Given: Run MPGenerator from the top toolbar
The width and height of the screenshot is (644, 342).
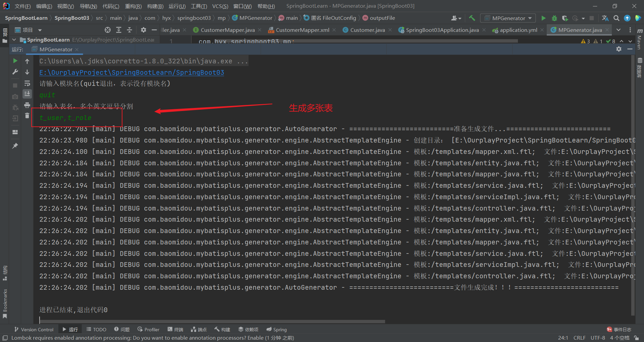Looking at the screenshot, I should [544, 18].
